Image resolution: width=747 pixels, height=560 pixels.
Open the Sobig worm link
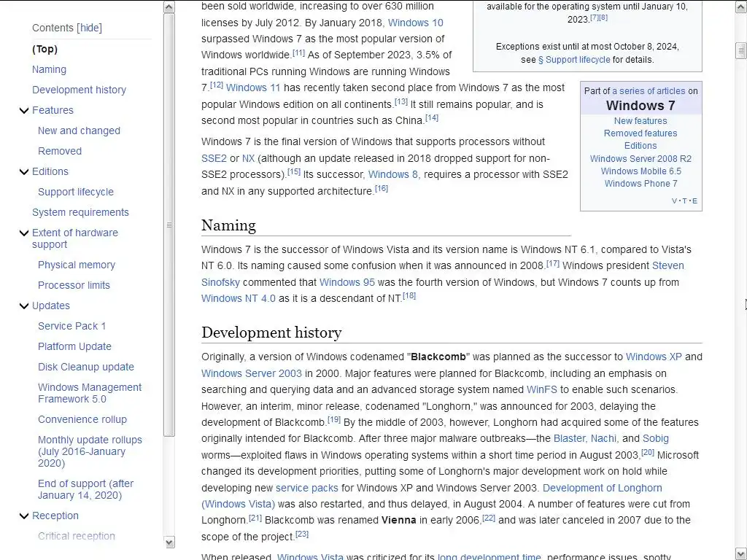pyautogui.click(x=656, y=438)
